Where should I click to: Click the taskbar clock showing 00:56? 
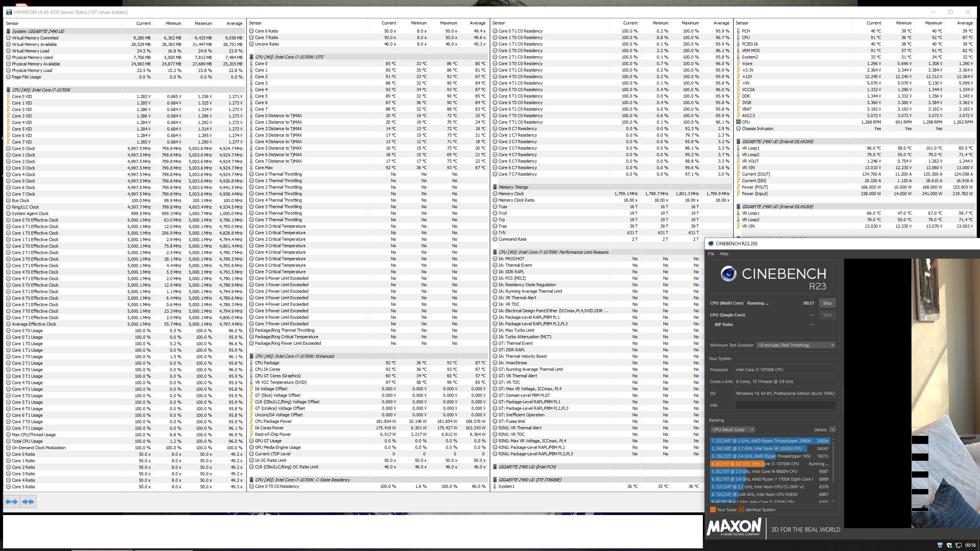[970, 545]
